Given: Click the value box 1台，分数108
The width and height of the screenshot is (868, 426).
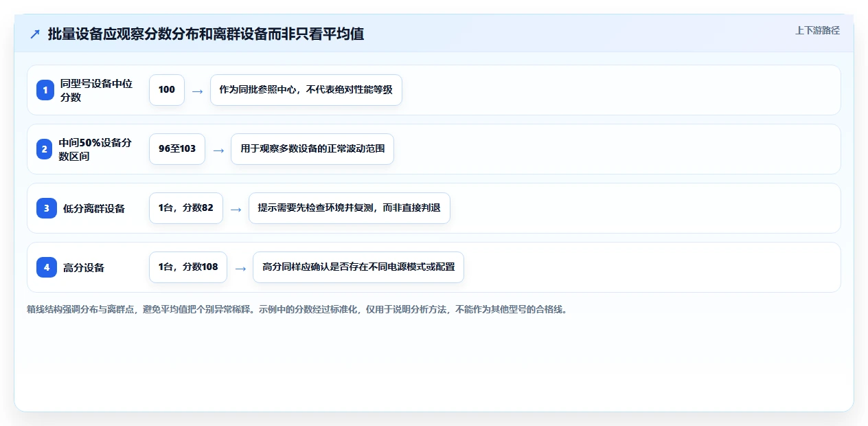Looking at the screenshot, I should (x=188, y=267).
